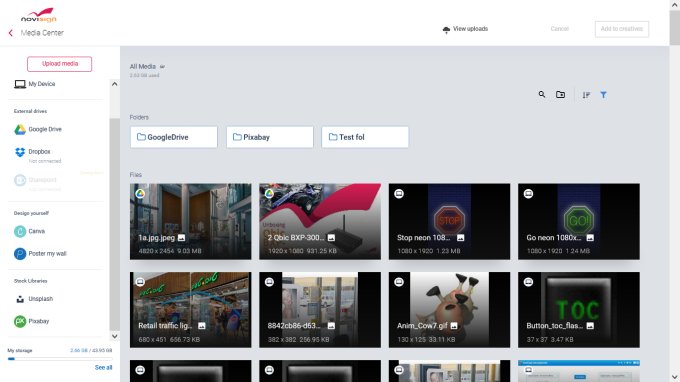Click See all storage link
Screen dimensions: 680x382
pos(103,367)
